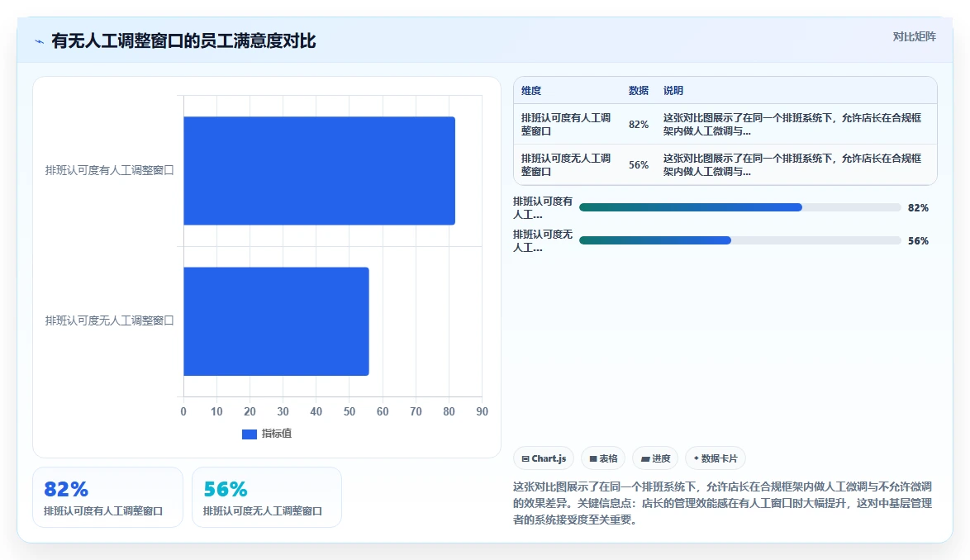Click the x-axis tick label 90
The height and width of the screenshot is (560, 970).
(482, 411)
